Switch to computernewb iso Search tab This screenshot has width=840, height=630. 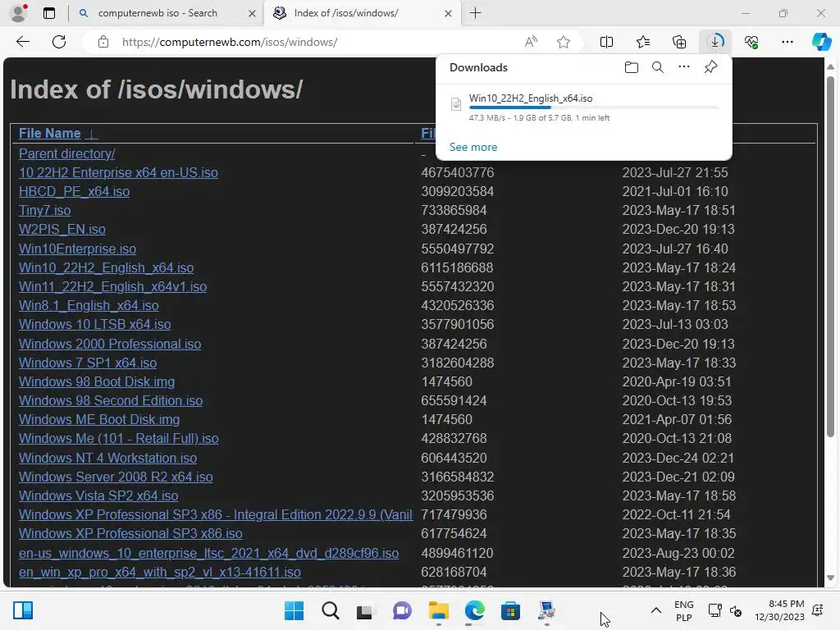(157, 13)
